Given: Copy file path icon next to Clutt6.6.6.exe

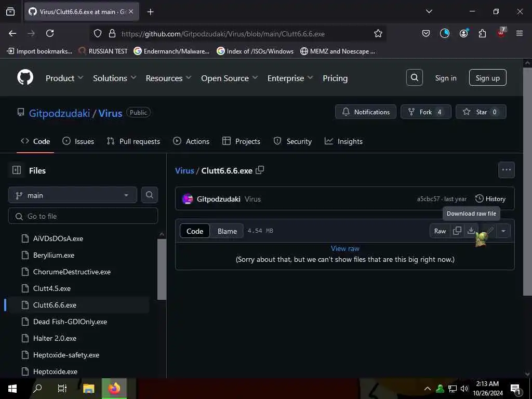Looking at the screenshot, I should tap(260, 170).
